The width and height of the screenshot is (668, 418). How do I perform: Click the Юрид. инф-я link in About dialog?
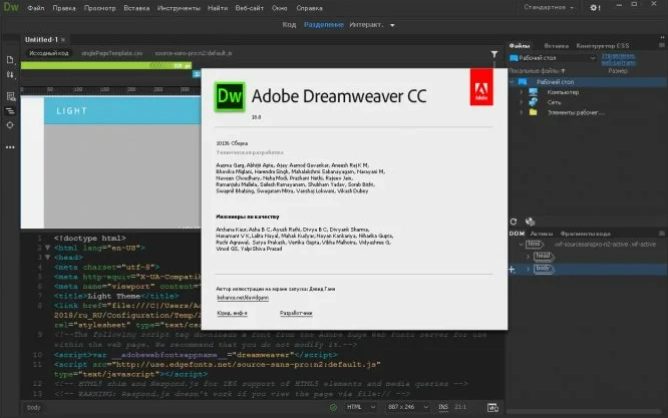[231, 313]
